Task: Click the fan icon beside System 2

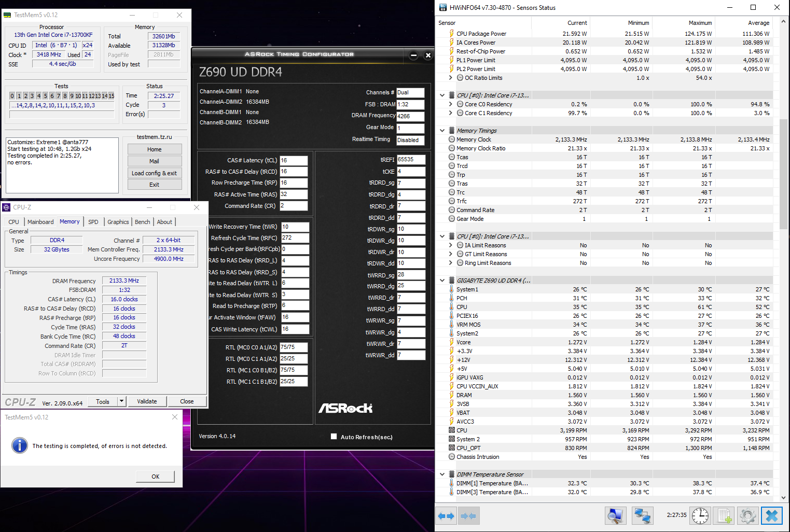Action: [x=452, y=439]
